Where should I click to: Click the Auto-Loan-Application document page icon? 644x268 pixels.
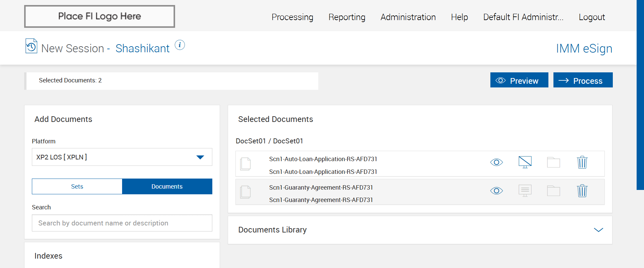point(246,164)
